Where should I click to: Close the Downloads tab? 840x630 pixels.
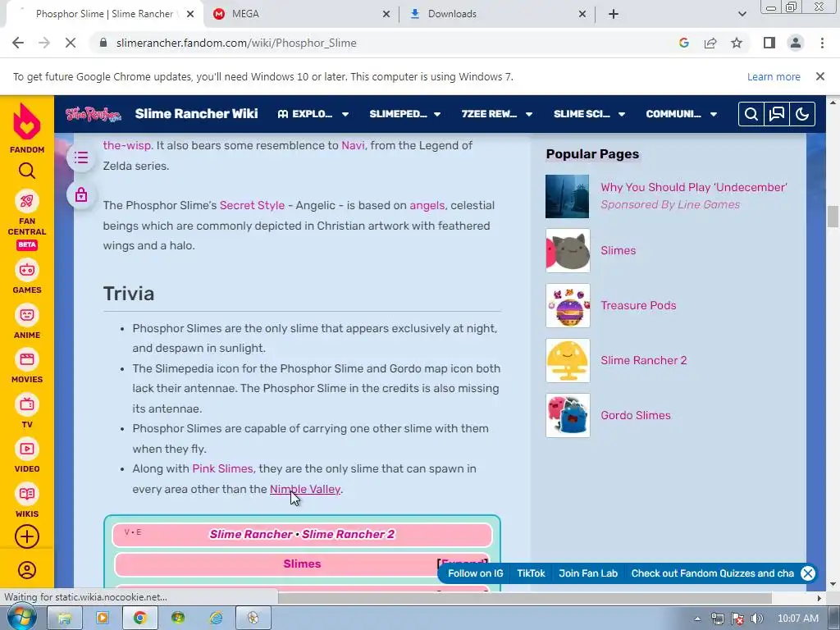pos(582,15)
